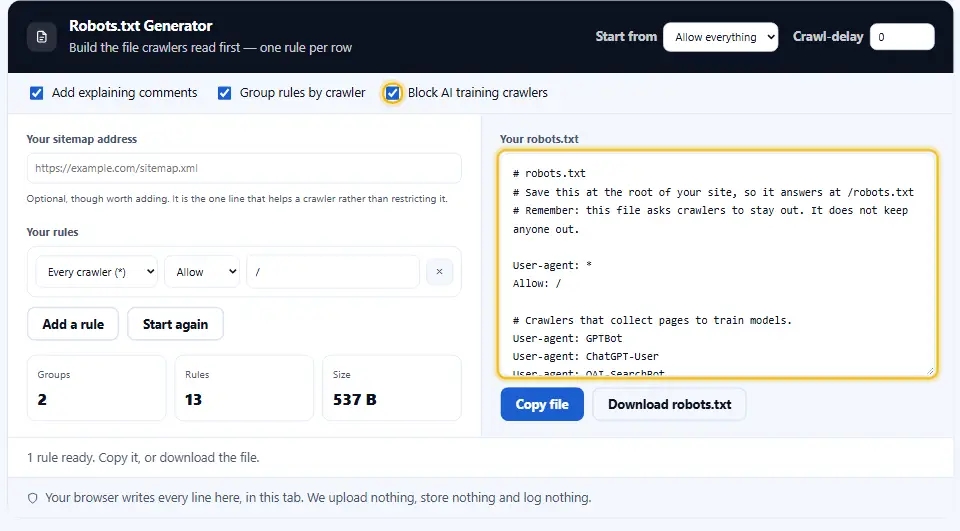Click the Size stat value 537 B
The image size is (960, 531).
click(354, 400)
